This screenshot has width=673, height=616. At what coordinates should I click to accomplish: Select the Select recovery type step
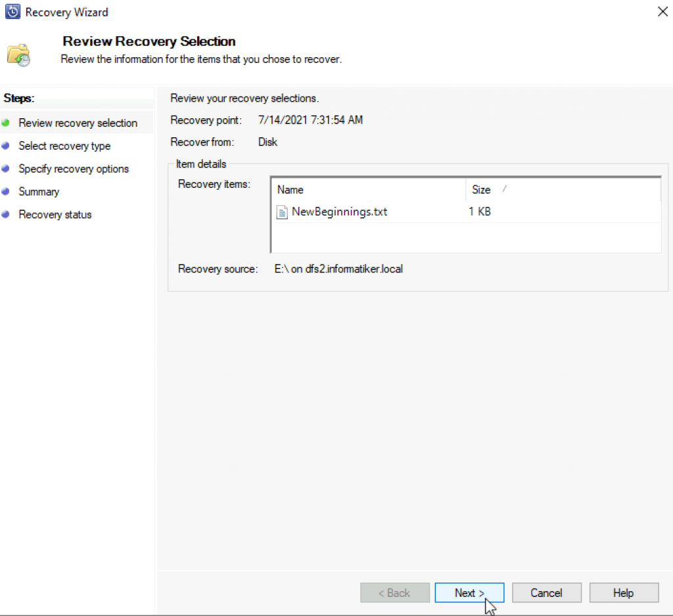point(64,146)
